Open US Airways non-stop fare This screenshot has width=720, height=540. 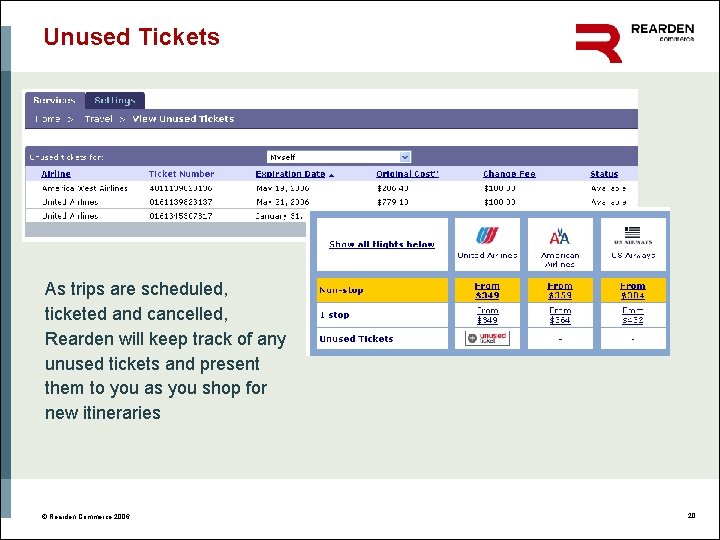pyautogui.click(x=633, y=291)
